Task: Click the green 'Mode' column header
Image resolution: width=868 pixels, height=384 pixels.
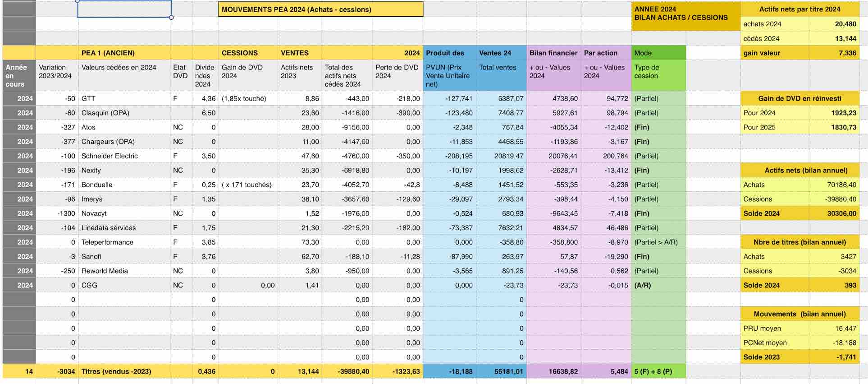Action: [658, 53]
